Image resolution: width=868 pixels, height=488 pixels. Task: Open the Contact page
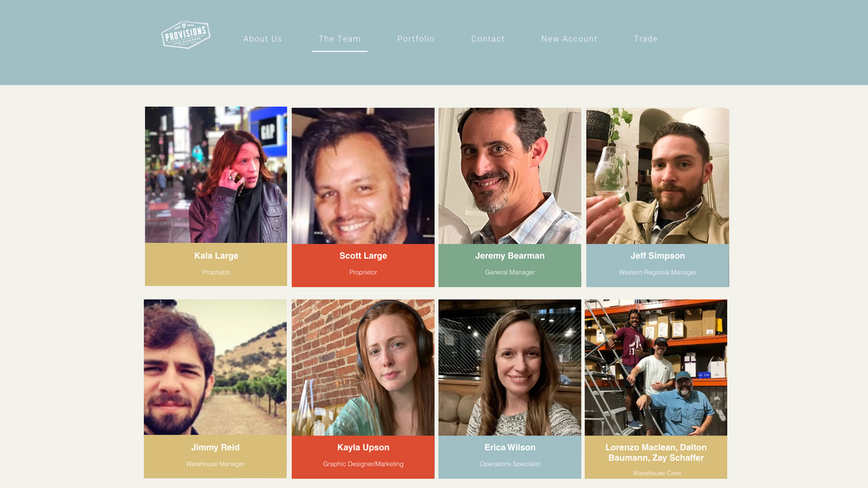[x=487, y=39]
